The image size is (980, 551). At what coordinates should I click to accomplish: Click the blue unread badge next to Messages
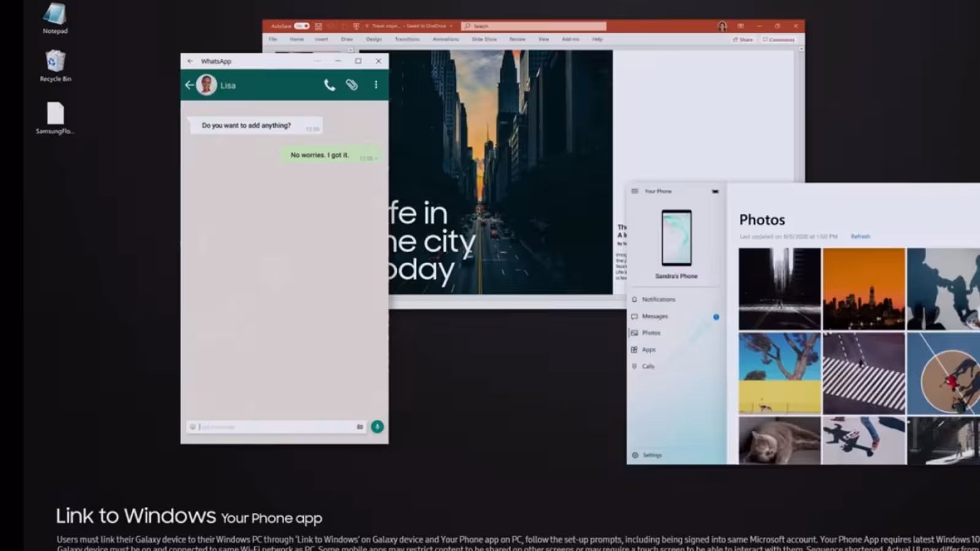pos(716,317)
